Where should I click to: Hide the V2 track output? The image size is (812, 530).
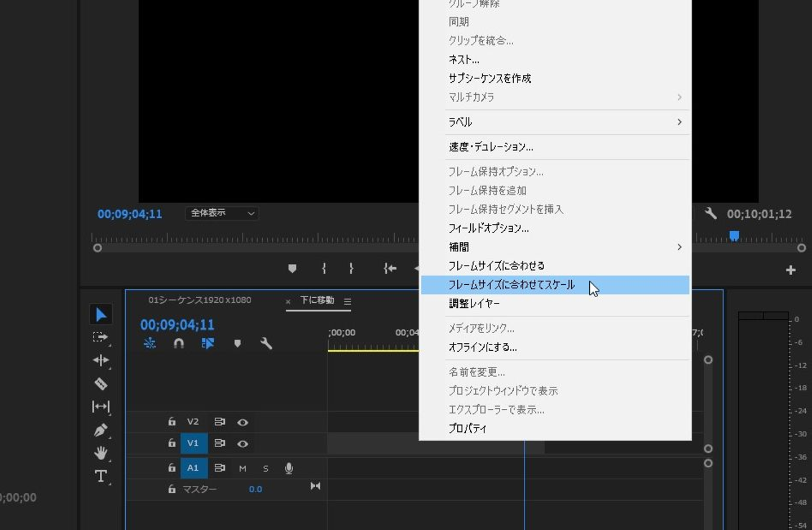click(x=242, y=422)
